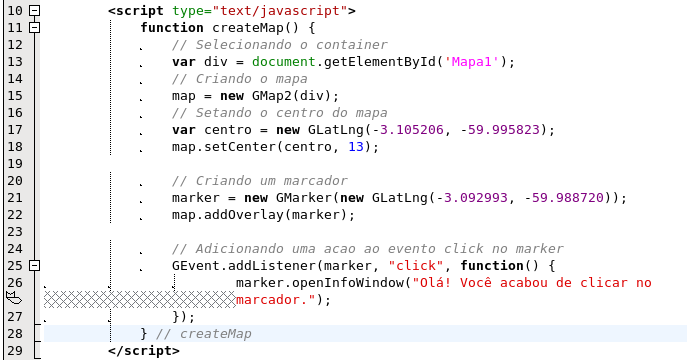
Task: Click the "click" event string
Action: point(415,265)
